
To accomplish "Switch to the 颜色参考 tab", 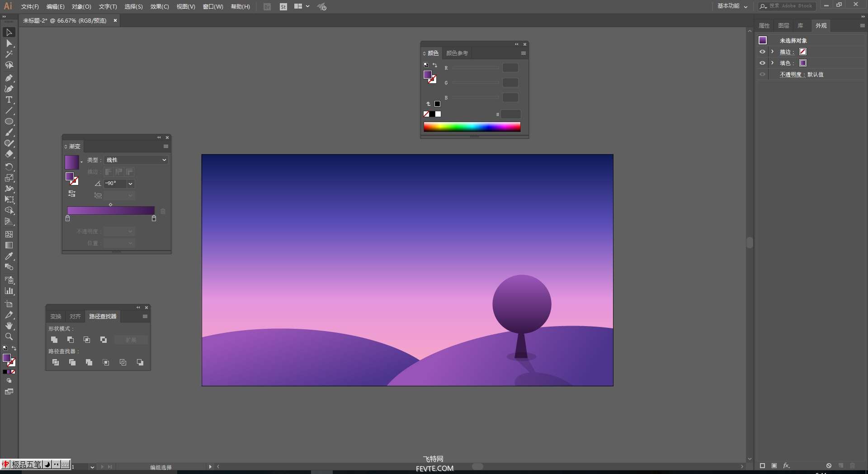I will coord(457,53).
